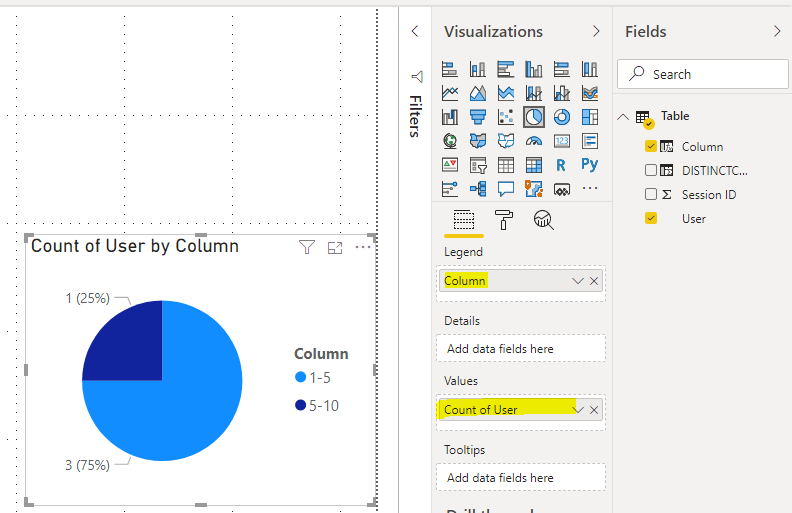Select the Card visual

562,141
